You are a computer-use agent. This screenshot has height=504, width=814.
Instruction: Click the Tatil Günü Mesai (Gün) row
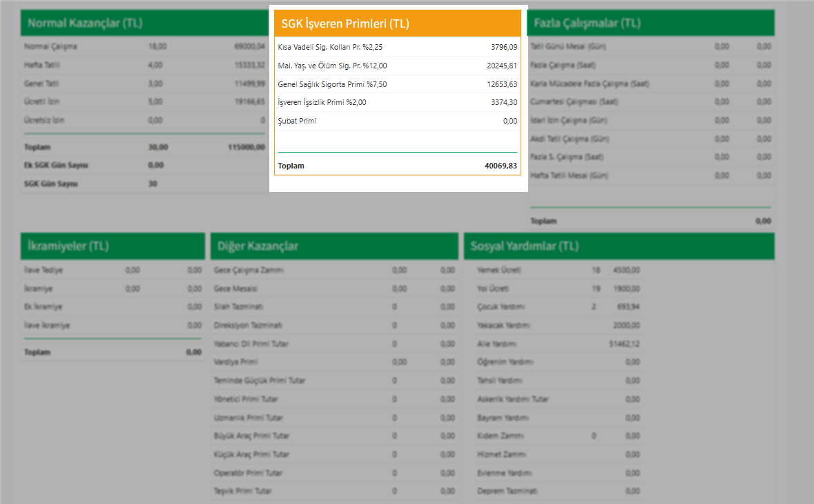pyautogui.click(x=650, y=47)
